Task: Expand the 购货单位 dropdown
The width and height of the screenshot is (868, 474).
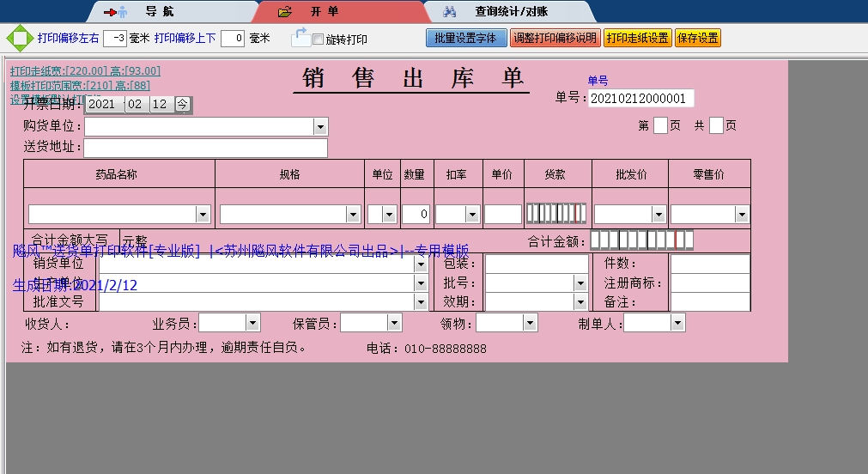Action: pos(320,127)
